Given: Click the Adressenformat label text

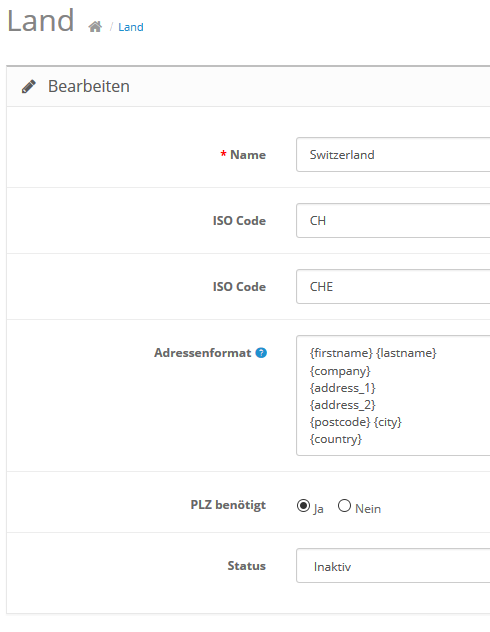Looking at the screenshot, I should coord(203,353).
